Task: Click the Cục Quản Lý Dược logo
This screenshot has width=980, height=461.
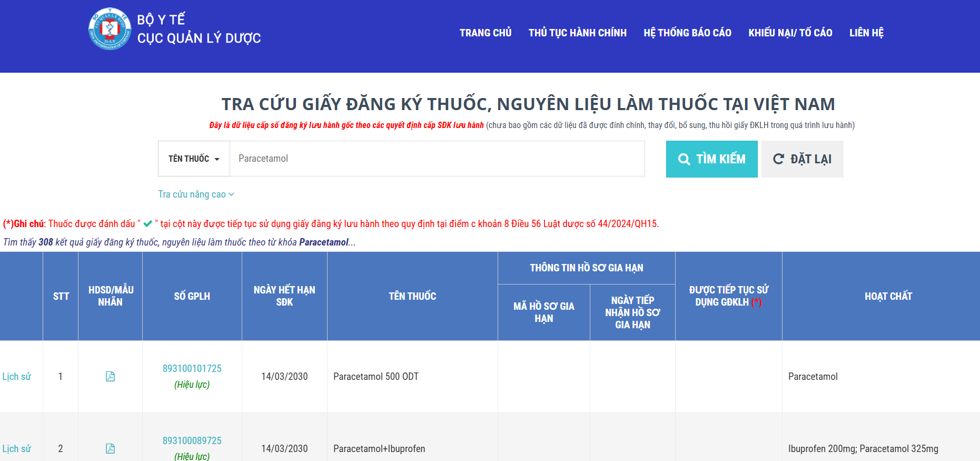Action: pos(110,29)
